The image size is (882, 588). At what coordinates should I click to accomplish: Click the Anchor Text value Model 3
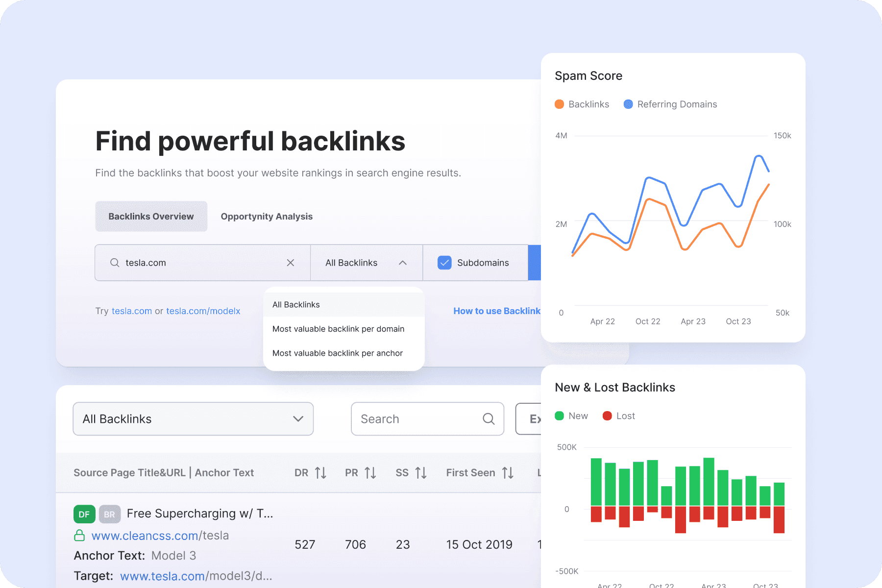[173, 556]
